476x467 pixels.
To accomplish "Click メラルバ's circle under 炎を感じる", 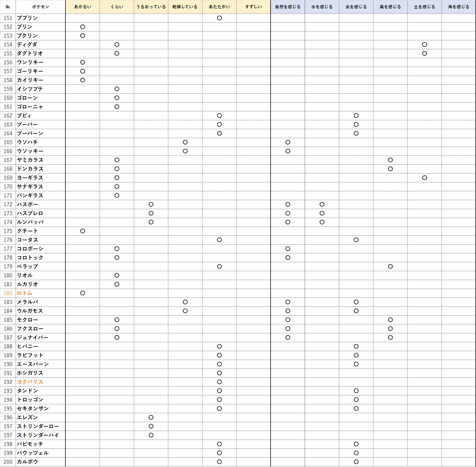I will (x=356, y=302).
